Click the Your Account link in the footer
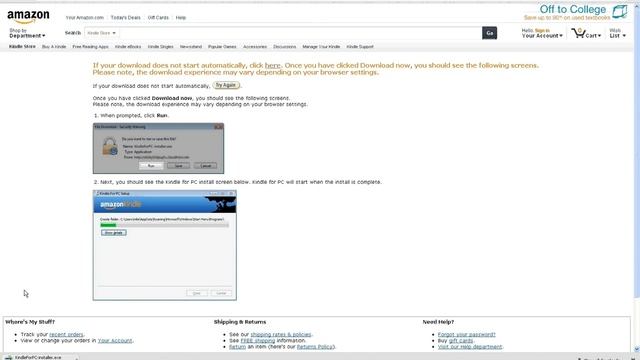The image size is (640, 360). pos(115,340)
